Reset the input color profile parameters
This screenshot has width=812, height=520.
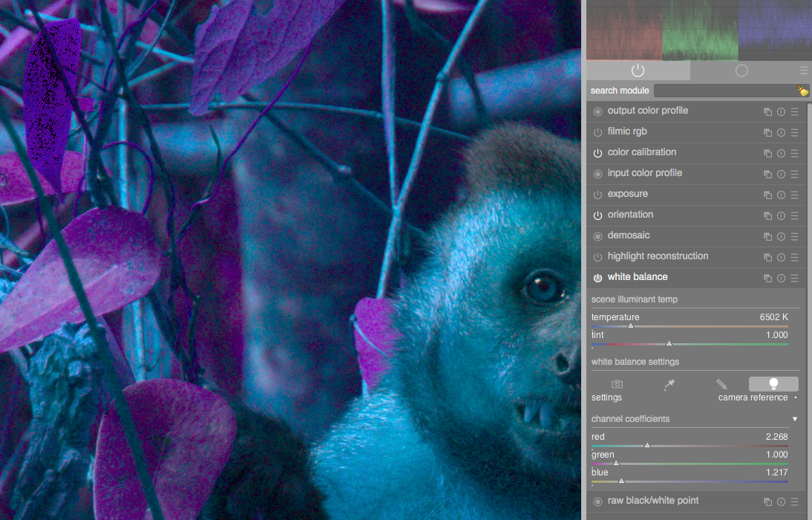tap(781, 174)
